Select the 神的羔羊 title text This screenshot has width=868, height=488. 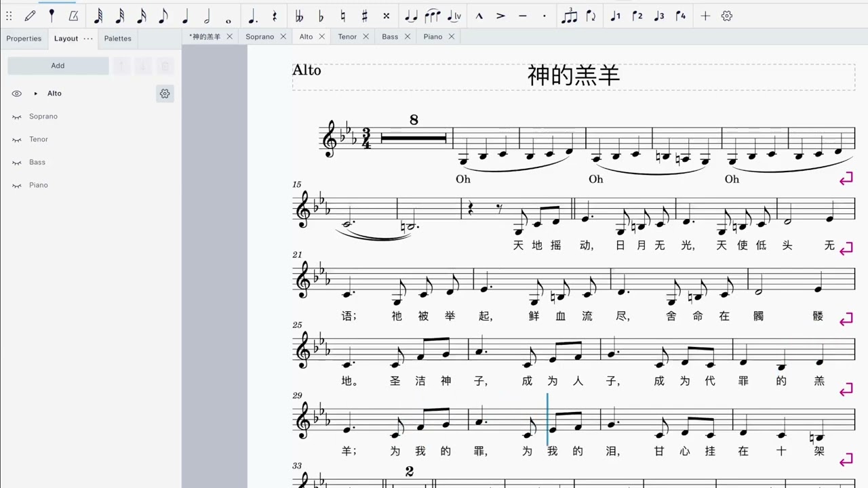(574, 75)
